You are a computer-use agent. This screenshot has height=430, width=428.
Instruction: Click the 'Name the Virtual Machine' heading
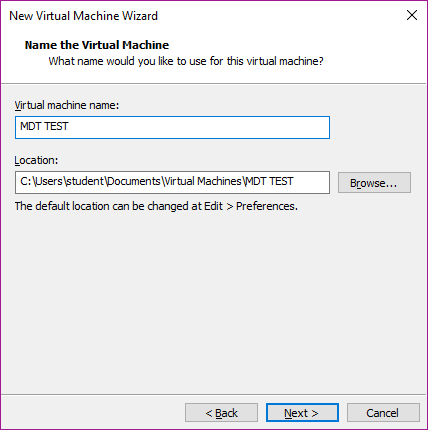pyautogui.click(x=97, y=45)
